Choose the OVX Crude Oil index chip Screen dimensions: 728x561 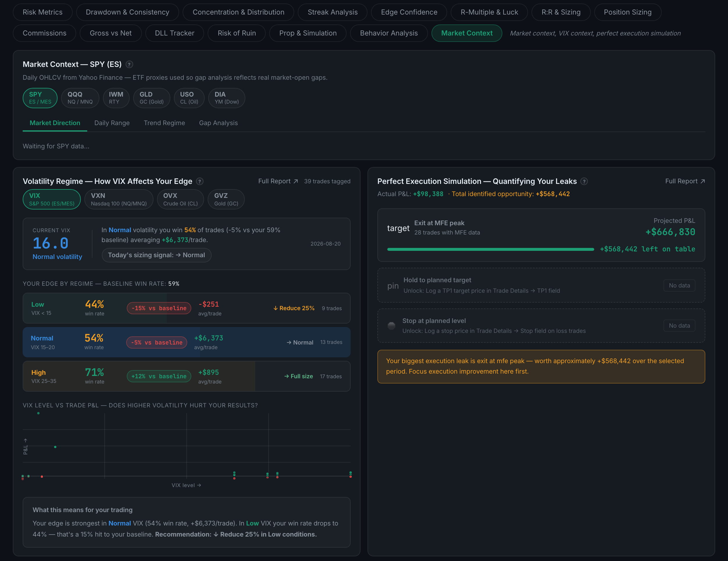click(x=180, y=199)
